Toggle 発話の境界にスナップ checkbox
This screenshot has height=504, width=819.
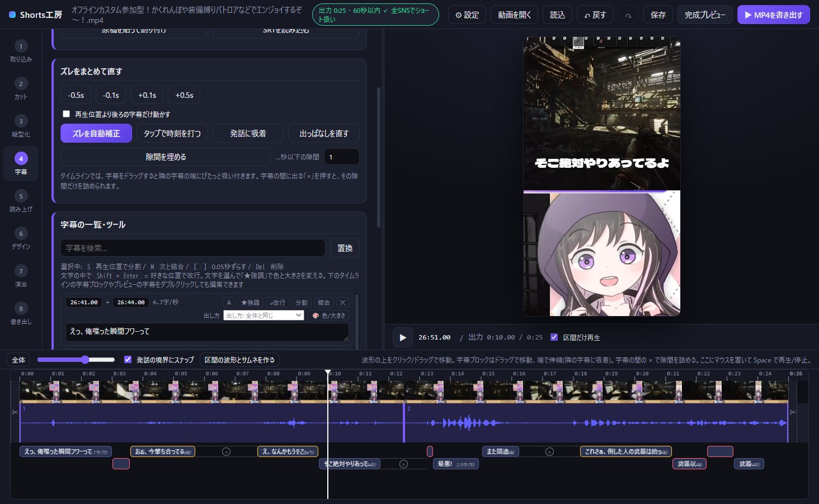[x=128, y=360]
